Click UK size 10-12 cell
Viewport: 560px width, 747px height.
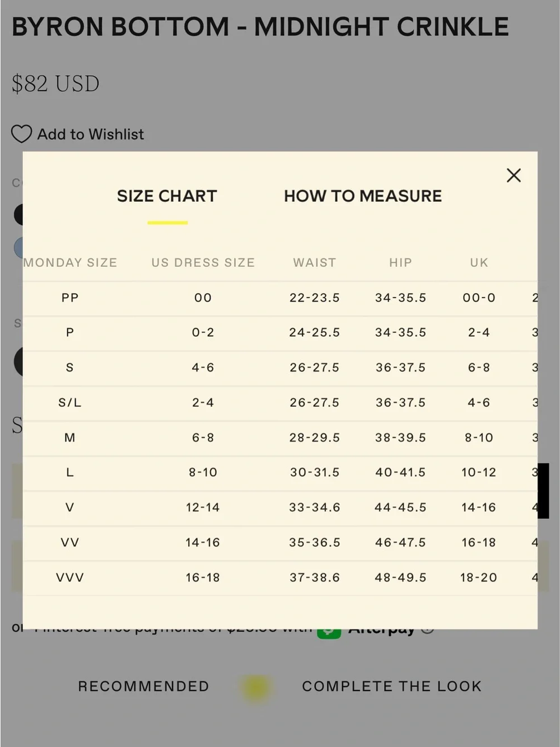[x=479, y=472]
